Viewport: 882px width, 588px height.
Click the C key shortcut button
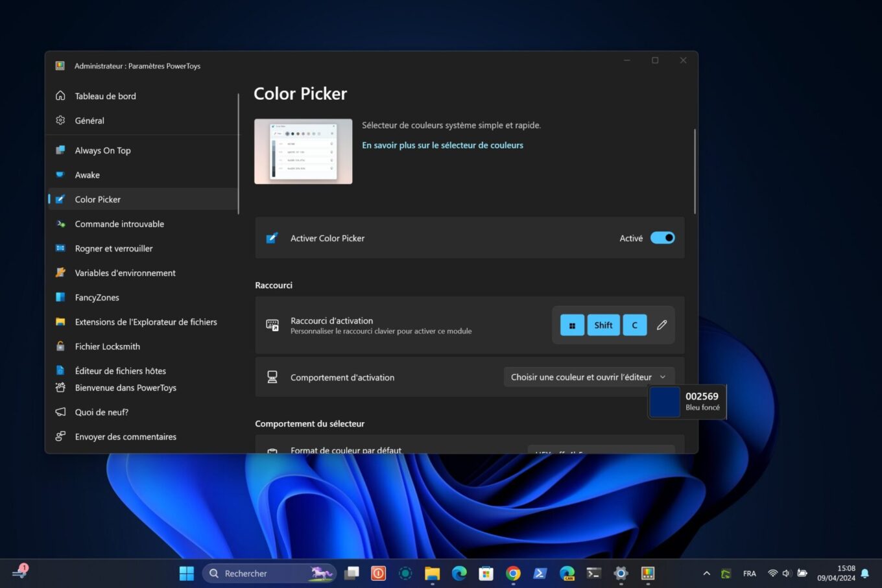click(x=634, y=325)
